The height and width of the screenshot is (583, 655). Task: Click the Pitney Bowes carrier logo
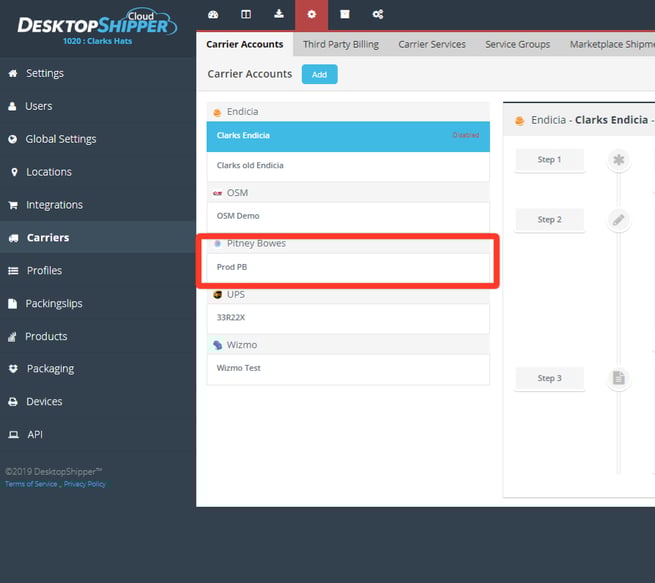click(x=217, y=243)
